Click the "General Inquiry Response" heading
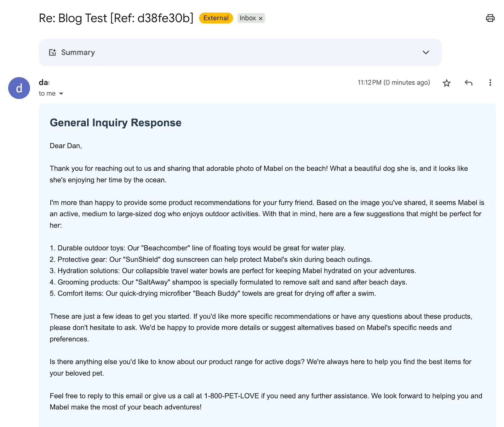 coord(115,123)
